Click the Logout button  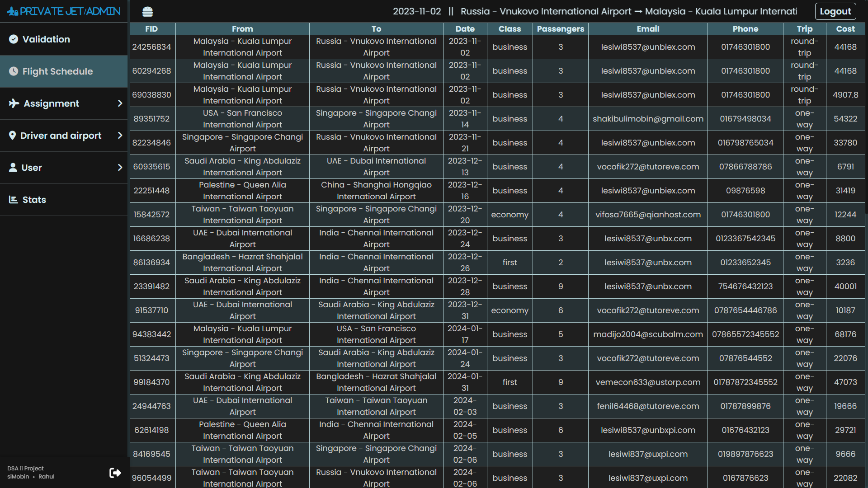tap(835, 11)
